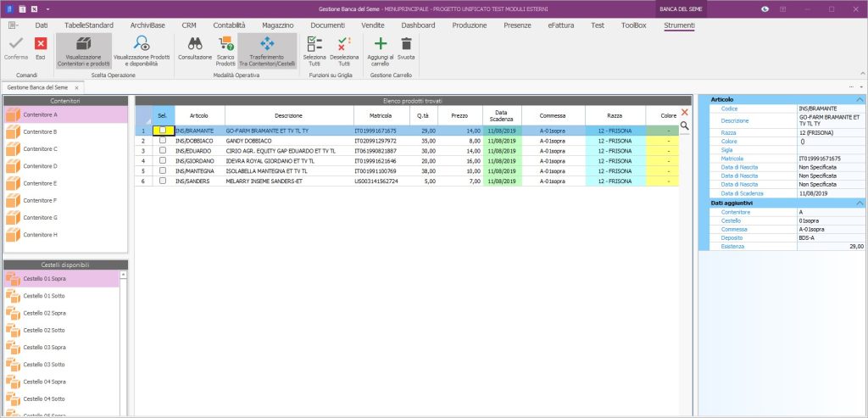868x418 pixels.
Task: Click the Conferma checkmark icon
Action: click(16, 44)
